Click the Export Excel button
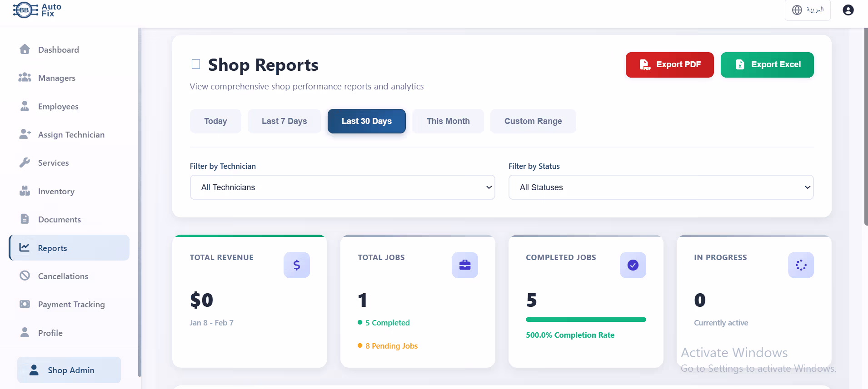The height and width of the screenshot is (389, 868). 767,65
